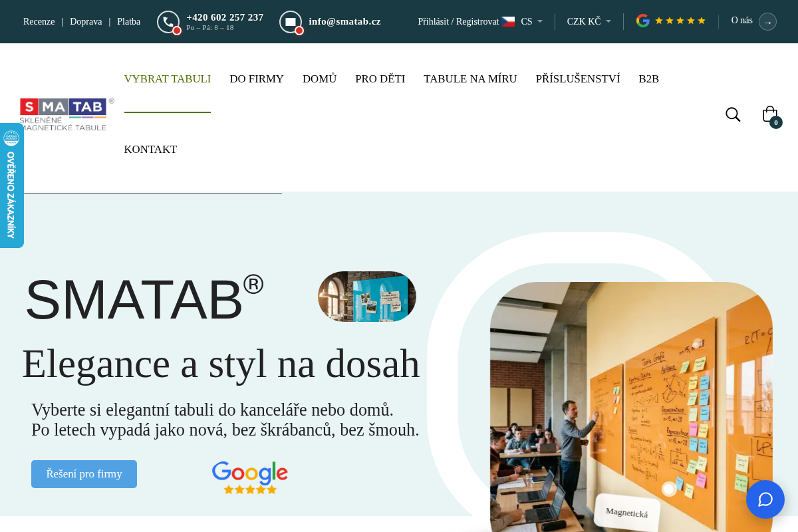Select the B2B menu item
Image resolution: width=798 pixels, height=532 pixels.
click(649, 78)
